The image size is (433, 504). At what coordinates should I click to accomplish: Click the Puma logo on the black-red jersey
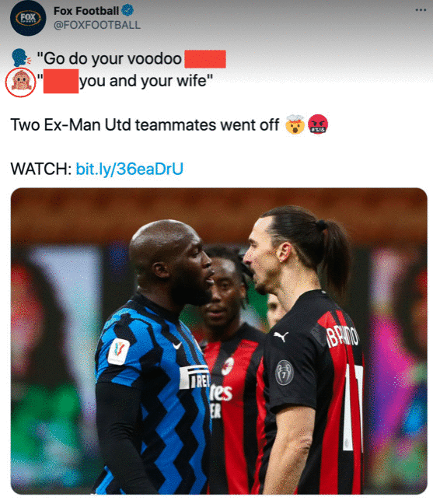click(x=281, y=336)
